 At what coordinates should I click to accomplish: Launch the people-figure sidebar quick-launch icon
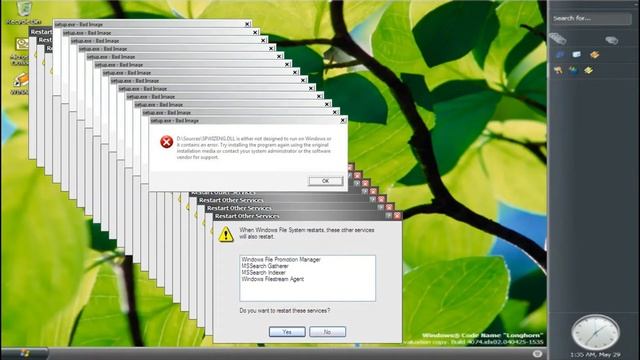coord(558,70)
